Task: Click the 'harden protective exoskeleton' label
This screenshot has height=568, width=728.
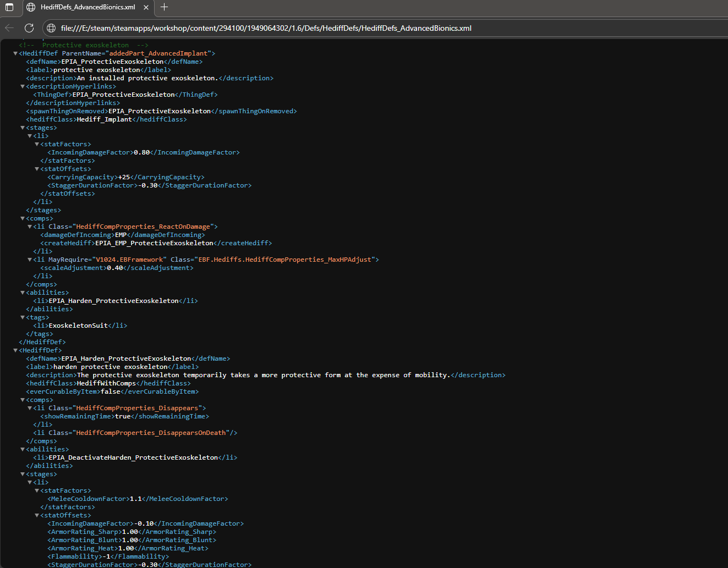Action: coord(110,367)
